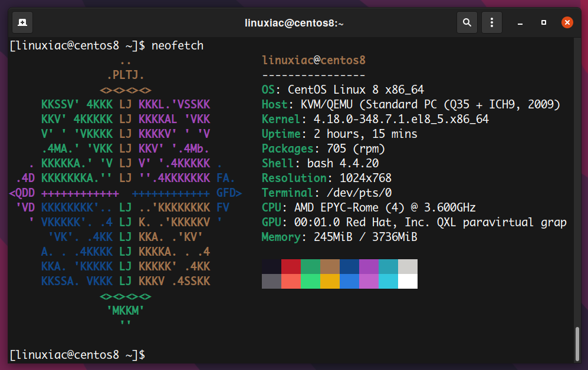Click the dark purple color block

pyautogui.click(x=369, y=267)
